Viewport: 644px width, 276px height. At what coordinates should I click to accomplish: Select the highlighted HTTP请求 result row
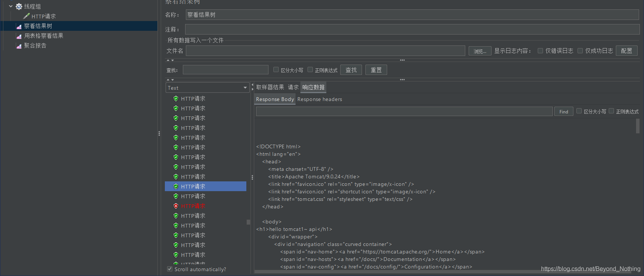(x=205, y=186)
